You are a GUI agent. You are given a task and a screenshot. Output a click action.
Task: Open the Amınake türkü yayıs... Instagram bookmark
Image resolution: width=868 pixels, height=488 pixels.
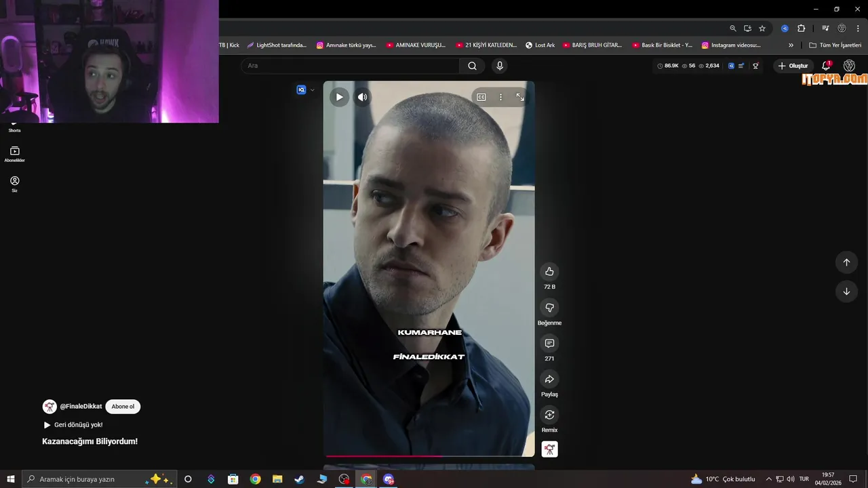point(347,45)
